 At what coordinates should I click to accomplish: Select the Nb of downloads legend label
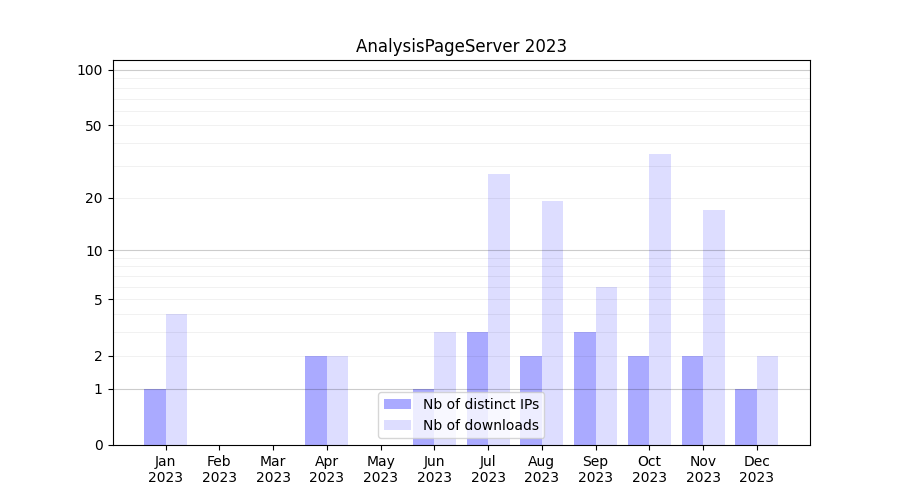(480, 425)
